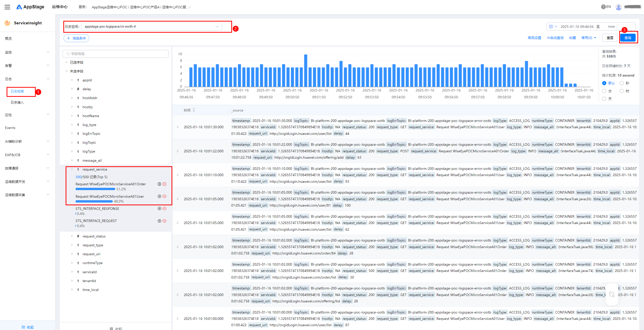Select the 秒 granularity radio button
The image size is (644, 330).
(622, 83)
